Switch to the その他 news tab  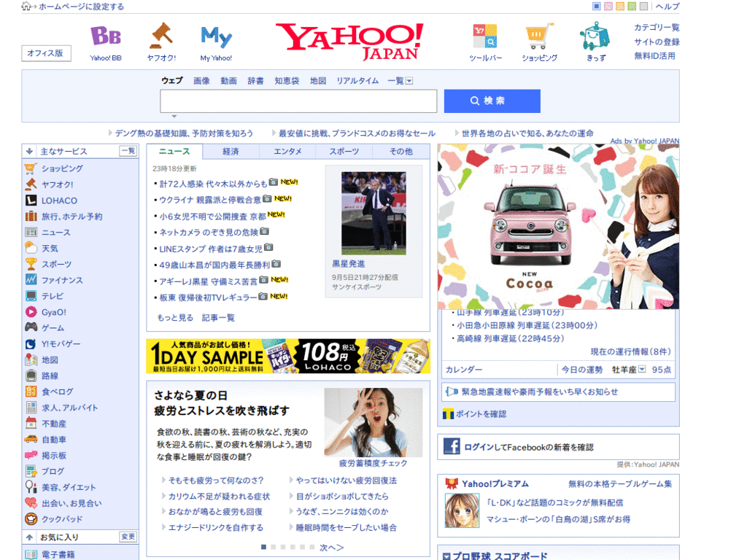401,152
